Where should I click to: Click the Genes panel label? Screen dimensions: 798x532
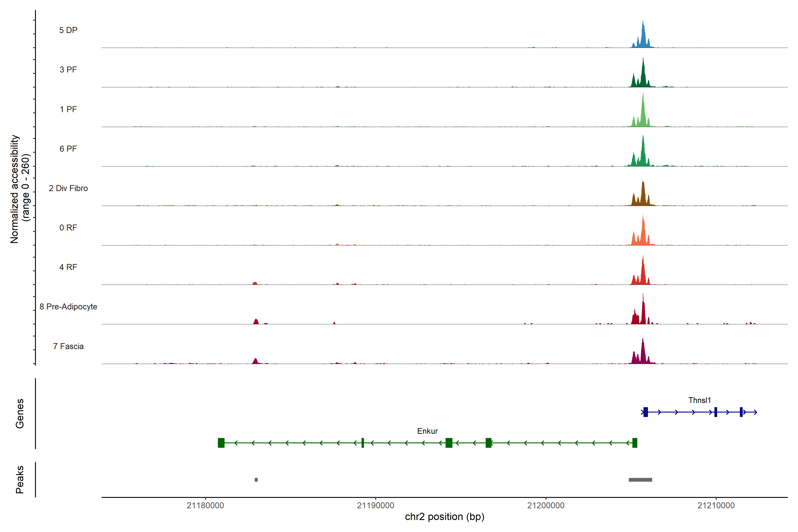[x=20, y=414]
